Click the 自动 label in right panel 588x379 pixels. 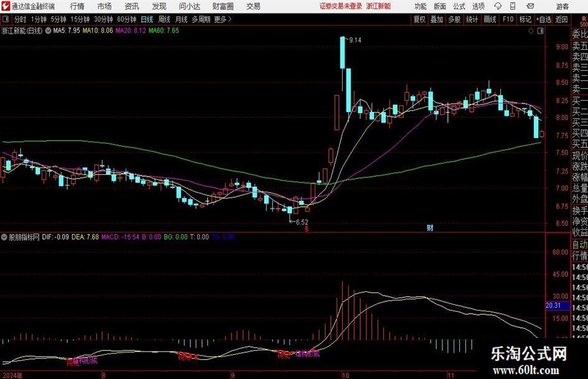[580, 245]
